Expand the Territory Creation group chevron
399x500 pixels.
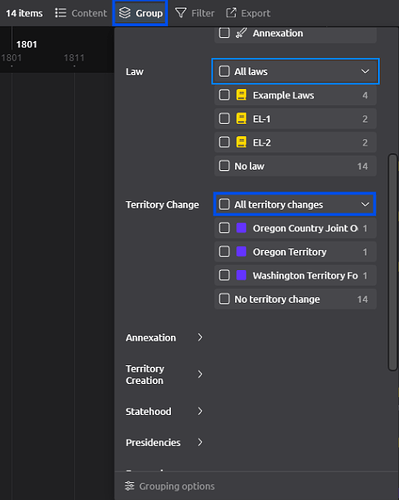pyautogui.click(x=200, y=374)
